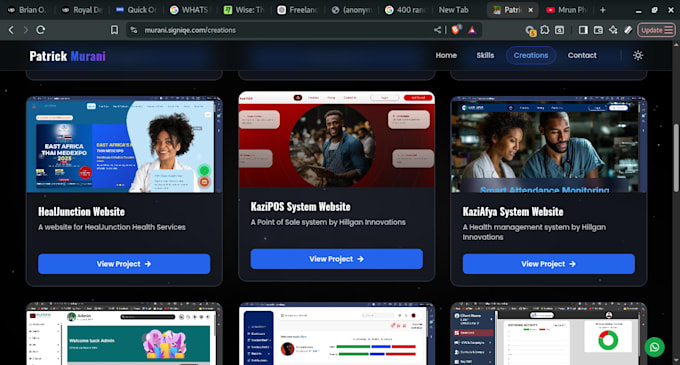Switch to the Mrun Ph YouTube tab

(567, 10)
